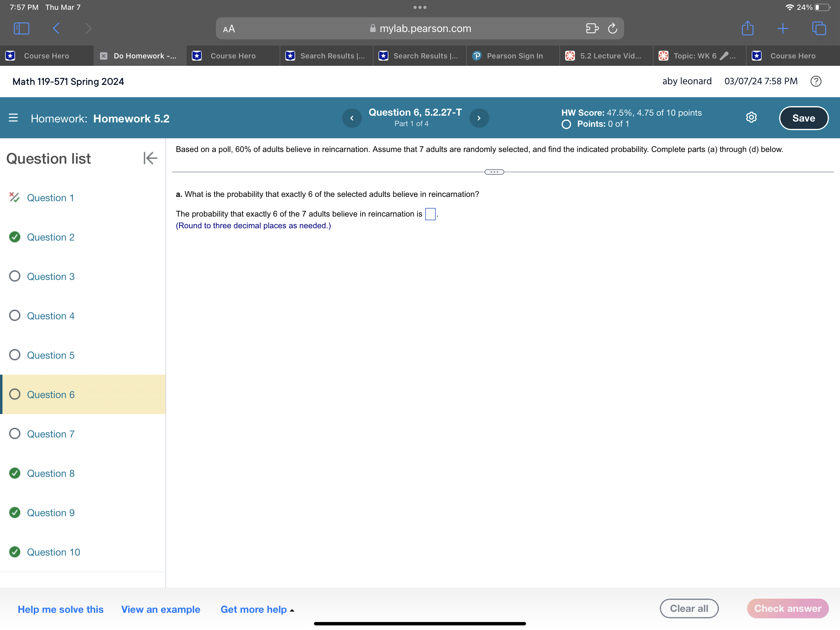Open help via the question mark icon
The width and height of the screenshot is (840, 630).
(816, 81)
